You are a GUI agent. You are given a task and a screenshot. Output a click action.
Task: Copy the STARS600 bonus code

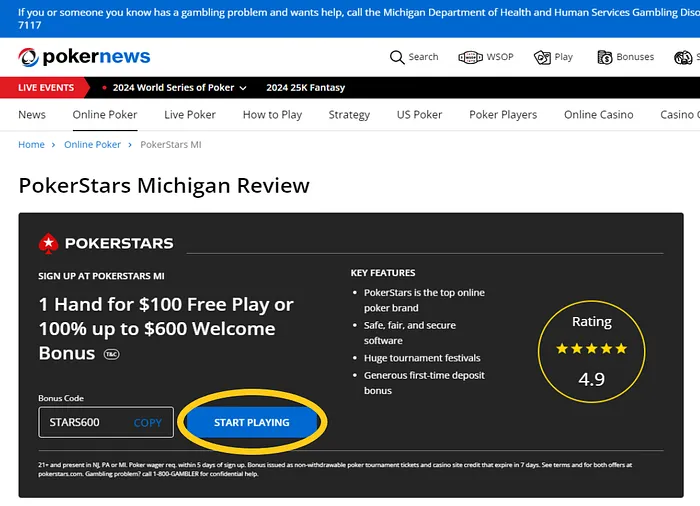pos(148,422)
